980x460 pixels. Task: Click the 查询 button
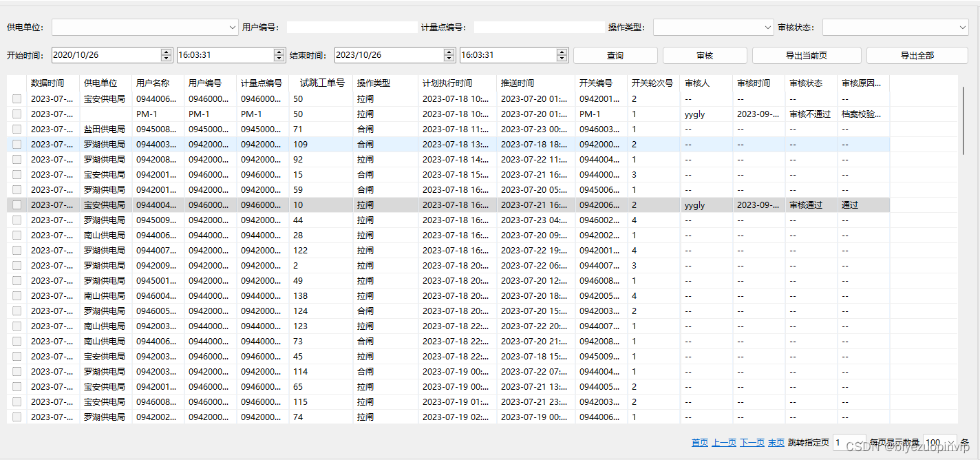click(615, 55)
